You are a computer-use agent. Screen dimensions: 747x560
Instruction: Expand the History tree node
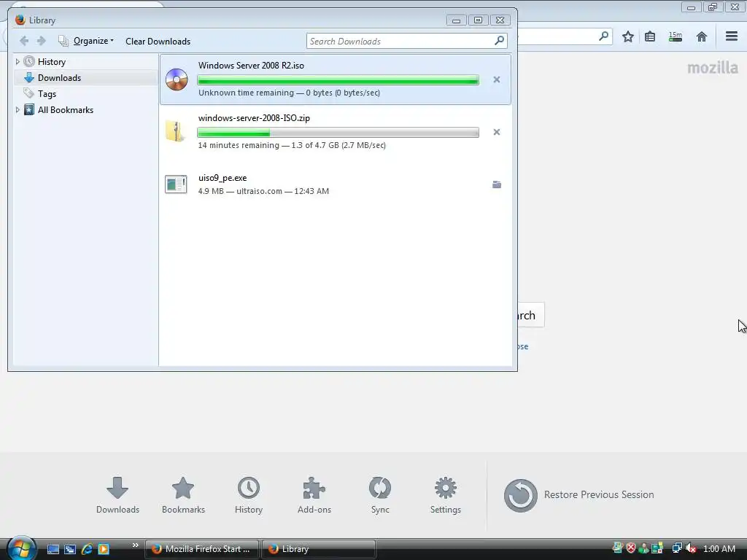(18, 61)
